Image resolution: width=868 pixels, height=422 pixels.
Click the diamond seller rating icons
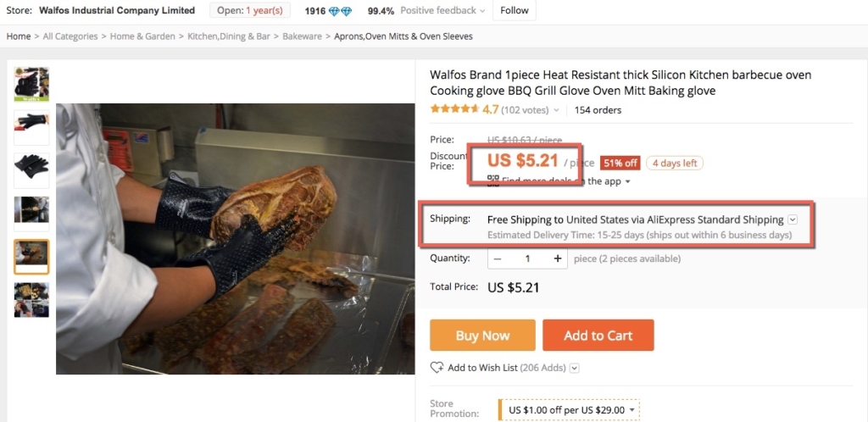click(x=341, y=11)
